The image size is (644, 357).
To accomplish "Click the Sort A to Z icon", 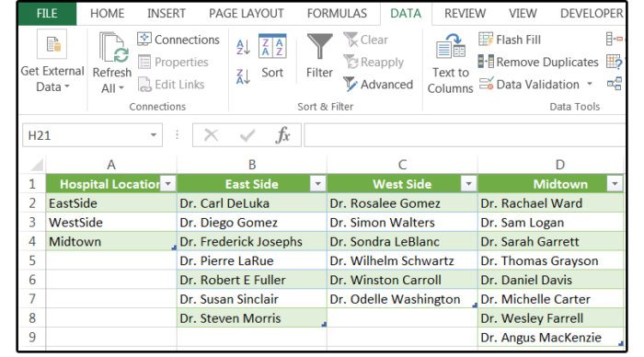I will (243, 47).
